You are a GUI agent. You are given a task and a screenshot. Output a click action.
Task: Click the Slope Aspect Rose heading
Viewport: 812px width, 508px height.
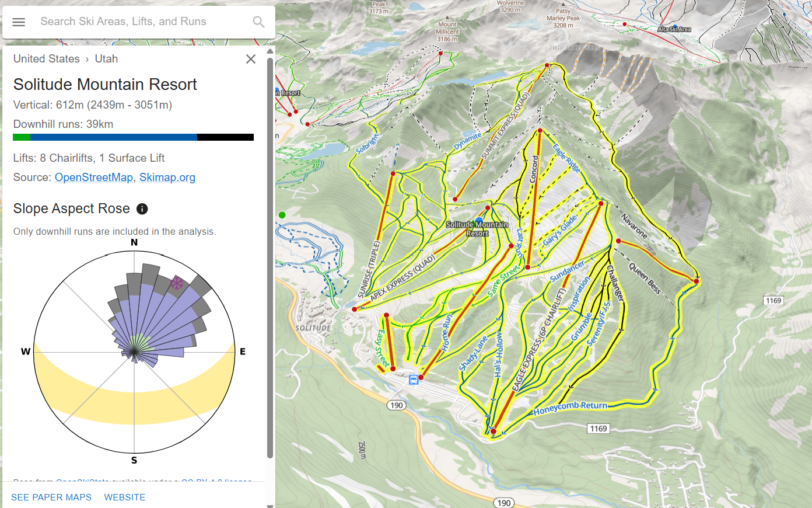[72, 208]
